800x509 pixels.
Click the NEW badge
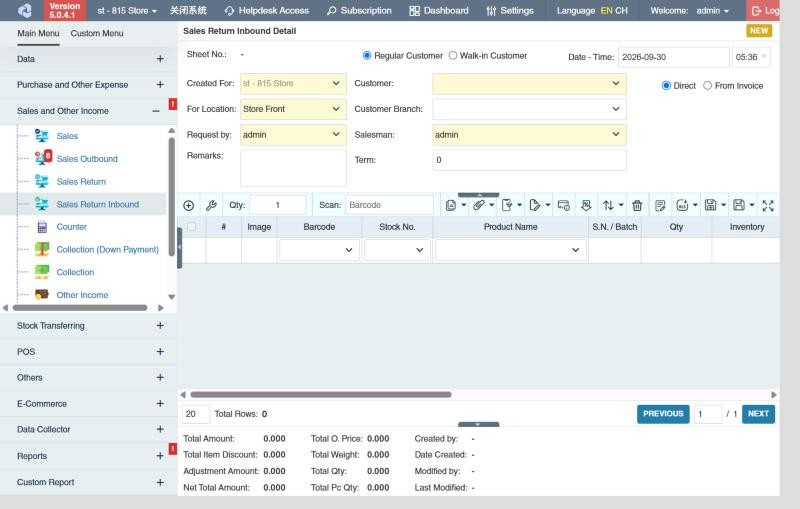click(x=759, y=31)
